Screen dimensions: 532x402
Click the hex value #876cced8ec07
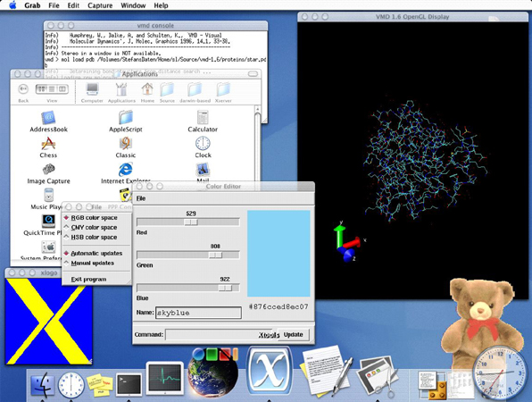click(x=278, y=306)
